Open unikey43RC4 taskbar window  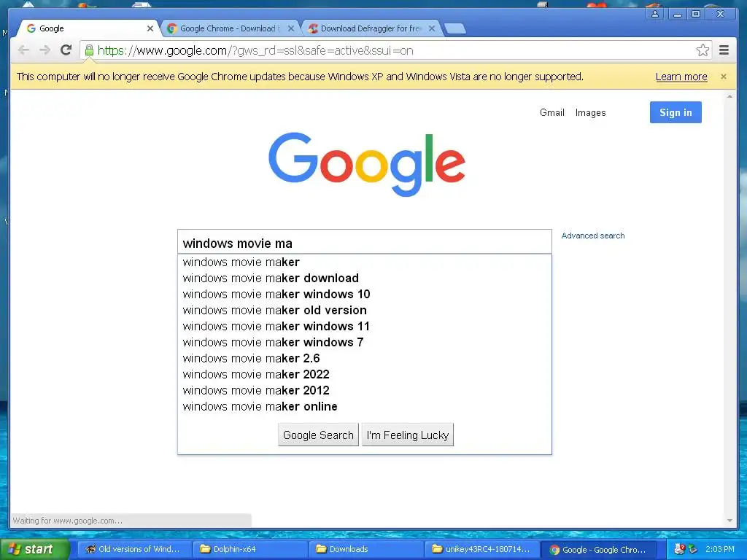[481, 549]
